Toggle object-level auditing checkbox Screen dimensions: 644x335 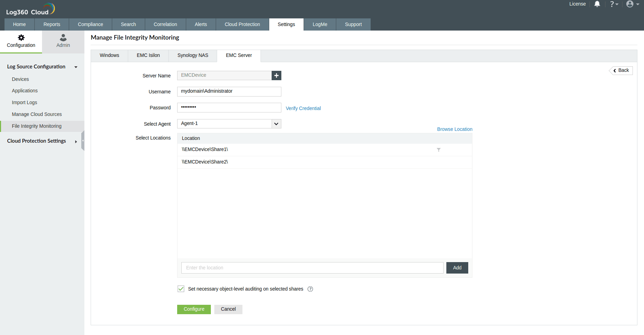tap(181, 289)
